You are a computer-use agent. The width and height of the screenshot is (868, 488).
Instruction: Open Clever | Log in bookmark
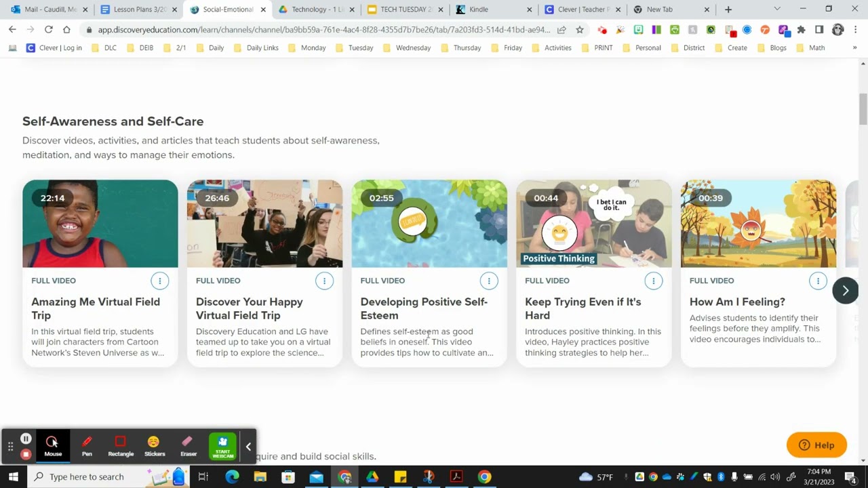pos(54,48)
